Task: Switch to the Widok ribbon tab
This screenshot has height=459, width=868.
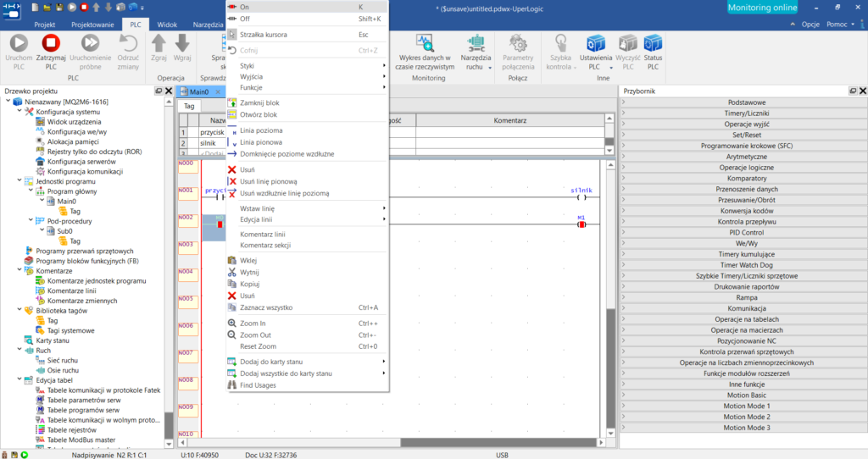Action: click(x=167, y=25)
